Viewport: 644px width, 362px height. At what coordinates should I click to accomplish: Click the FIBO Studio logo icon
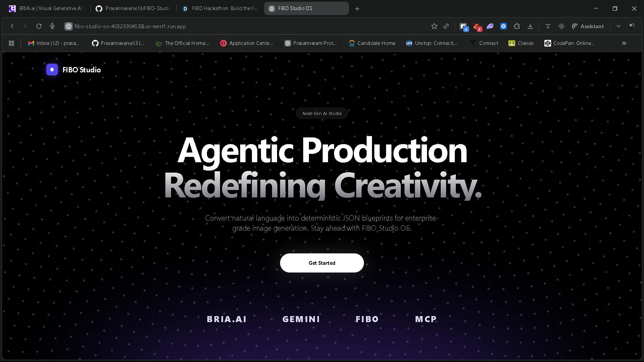point(52,70)
